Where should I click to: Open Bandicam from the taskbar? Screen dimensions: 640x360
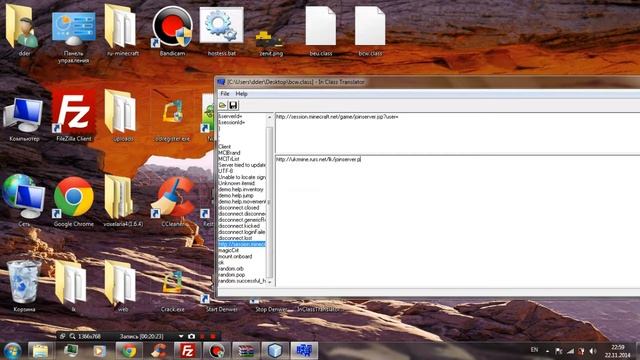217,351
